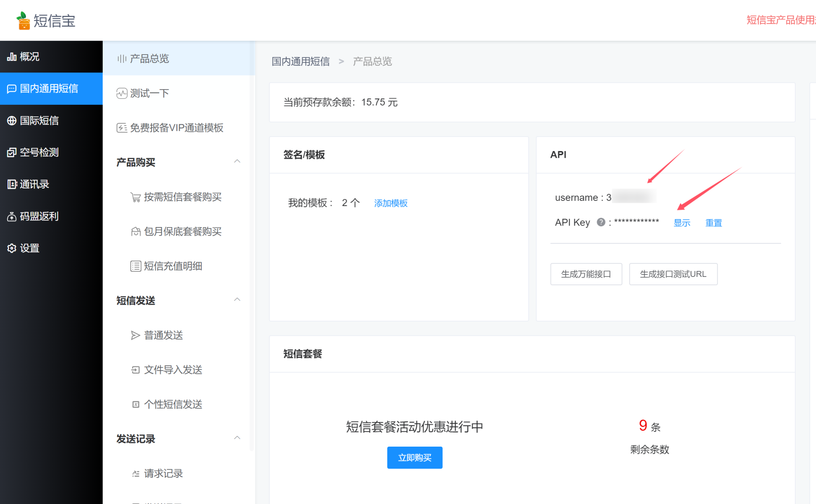
Task: Open 码盟返利 rebate icon
Action: (12, 216)
